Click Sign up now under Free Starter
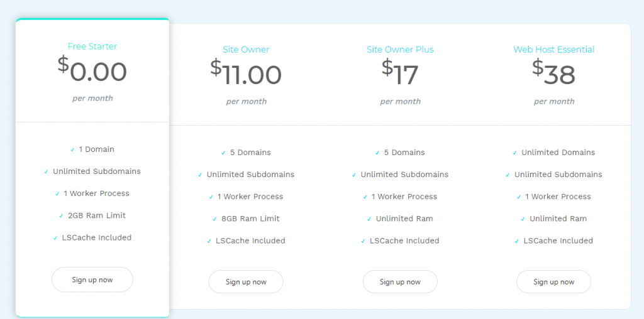644x319 pixels. [x=92, y=279]
